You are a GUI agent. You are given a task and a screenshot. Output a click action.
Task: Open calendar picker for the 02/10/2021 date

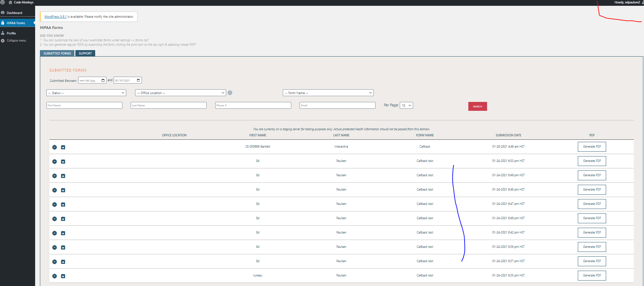[x=138, y=80]
